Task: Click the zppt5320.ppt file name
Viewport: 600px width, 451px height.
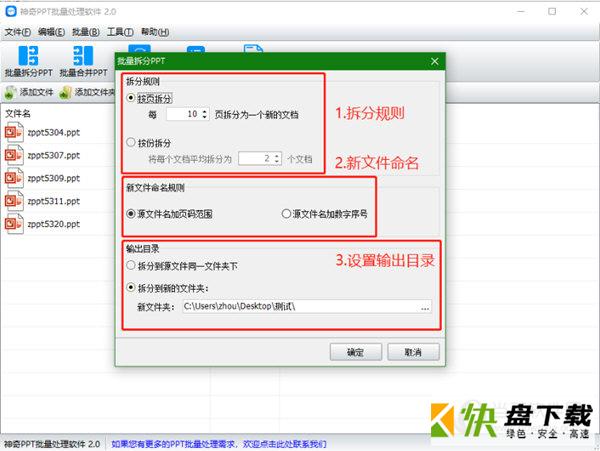Action: point(54,224)
